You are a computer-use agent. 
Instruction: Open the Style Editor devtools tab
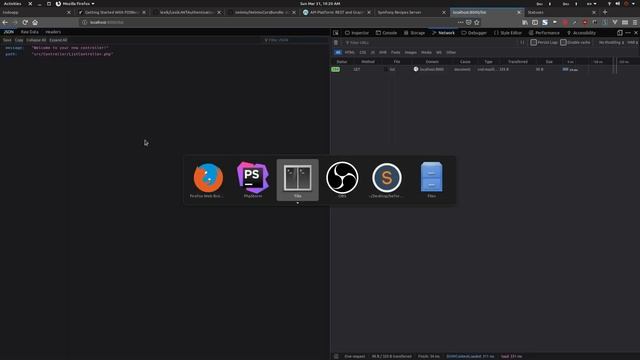pos(508,33)
